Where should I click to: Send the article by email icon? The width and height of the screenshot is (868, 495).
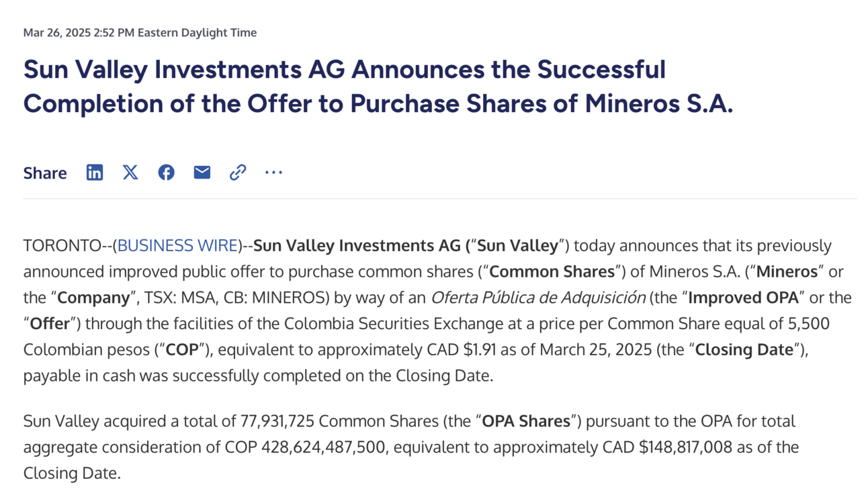[202, 173]
